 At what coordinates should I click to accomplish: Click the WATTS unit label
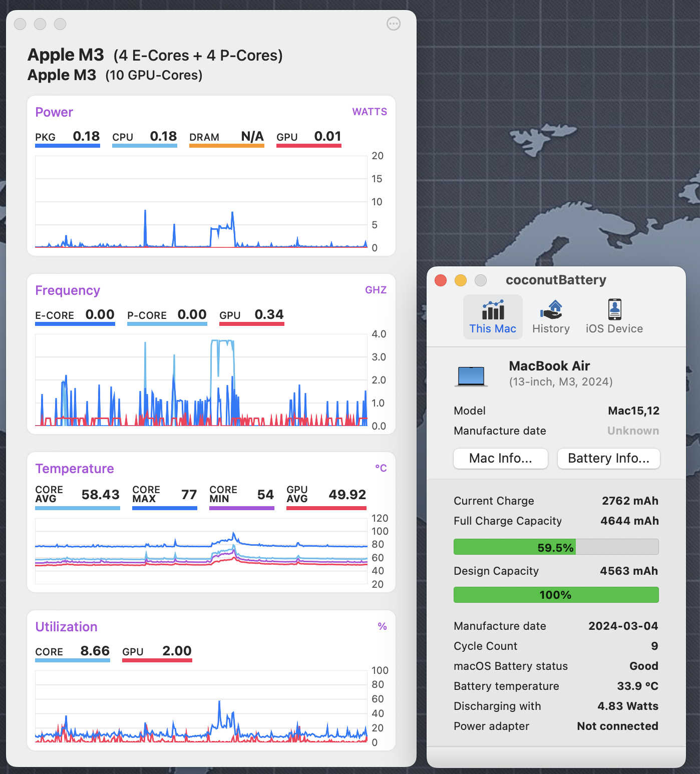370,112
